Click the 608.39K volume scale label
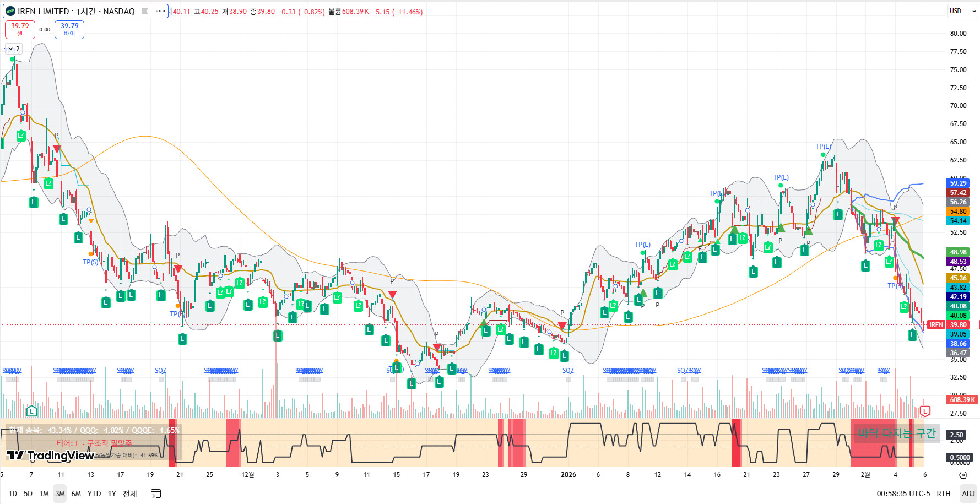The image size is (980, 504). pos(962,400)
